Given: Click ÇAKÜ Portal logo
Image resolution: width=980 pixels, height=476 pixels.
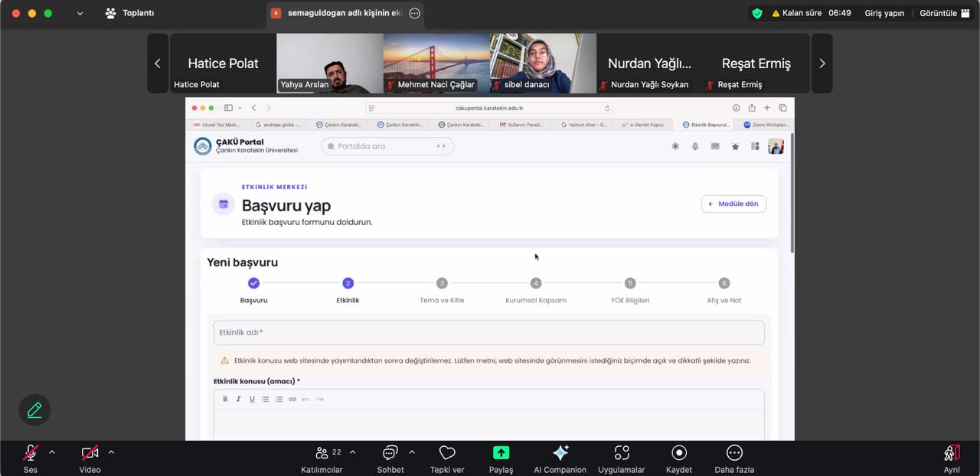Looking at the screenshot, I should [246, 146].
